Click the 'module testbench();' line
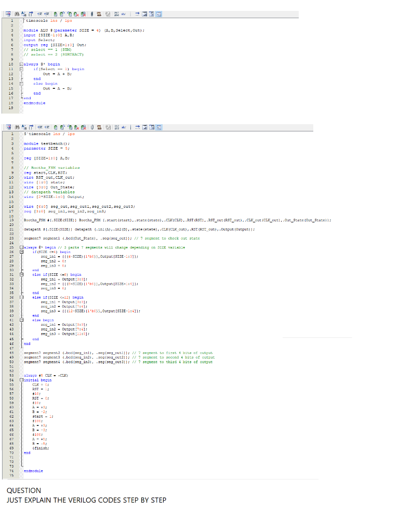 coord(46,143)
